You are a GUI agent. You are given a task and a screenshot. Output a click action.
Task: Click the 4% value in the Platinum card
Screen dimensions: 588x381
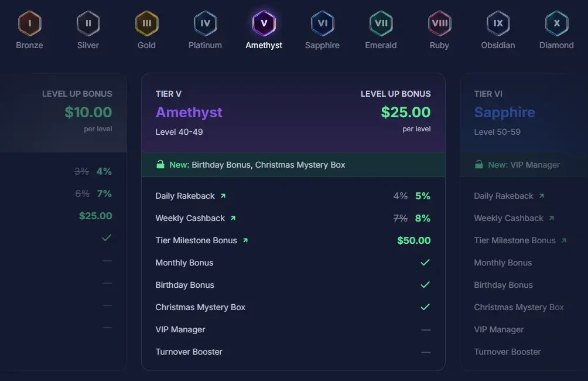click(x=104, y=172)
